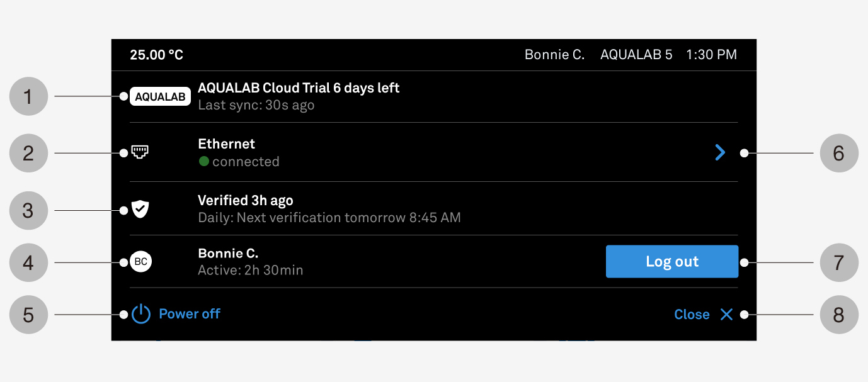This screenshot has width=868, height=382.
Task: Click Bonnie C. name in user row
Action: pos(228,254)
